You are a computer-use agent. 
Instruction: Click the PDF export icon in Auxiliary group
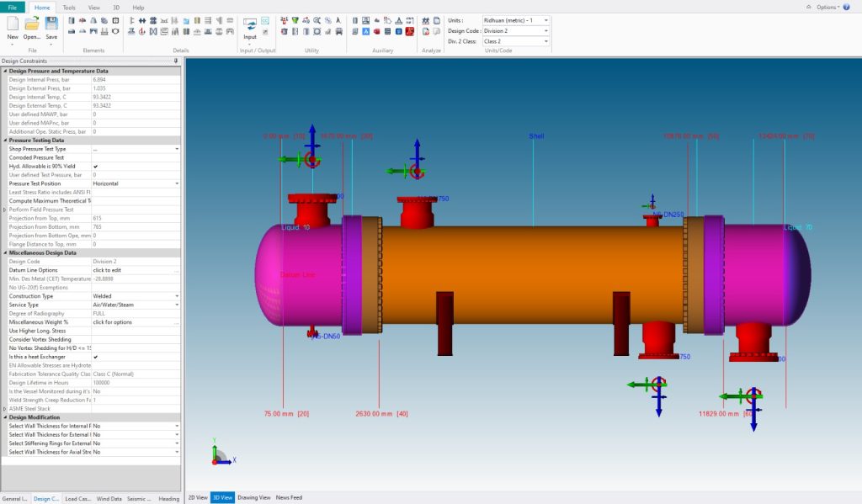tap(411, 32)
